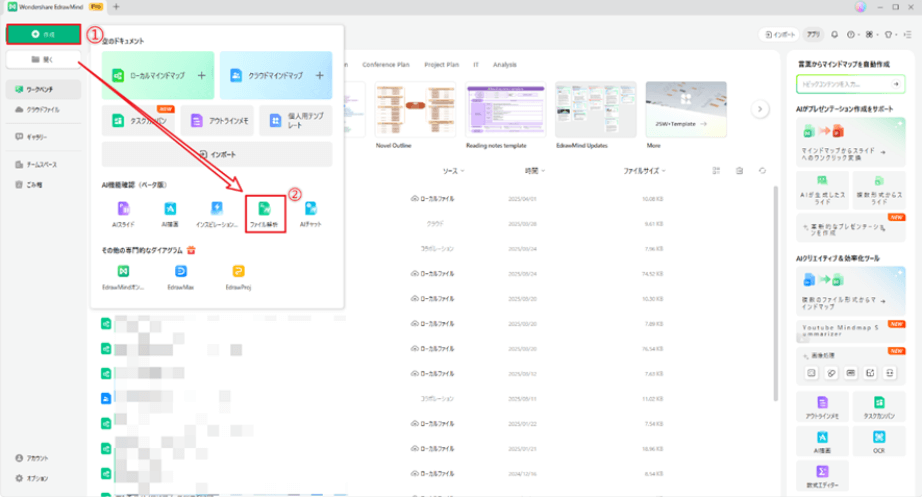The height and width of the screenshot is (497, 922).
Task: Open the 数式エディター tool
Action: pyautogui.click(x=822, y=475)
